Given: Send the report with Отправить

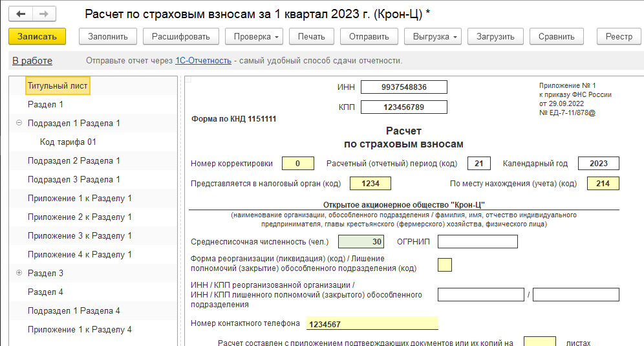Looking at the screenshot, I should tap(369, 37).
